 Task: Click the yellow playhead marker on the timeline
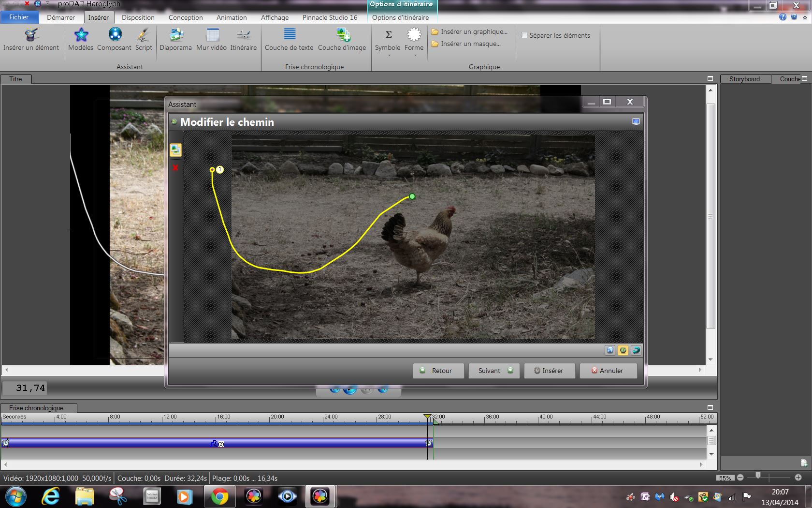[427, 416]
